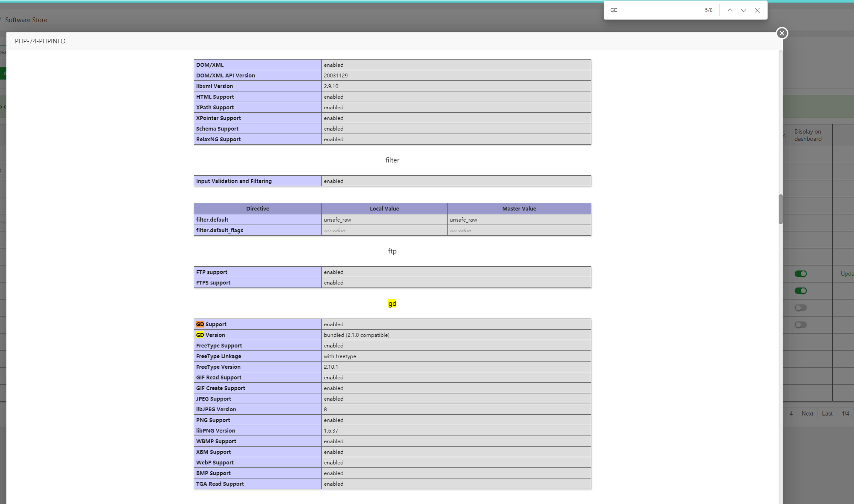
Task: Turn off the second green dashboard switch
Action: (x=800, y=291)
